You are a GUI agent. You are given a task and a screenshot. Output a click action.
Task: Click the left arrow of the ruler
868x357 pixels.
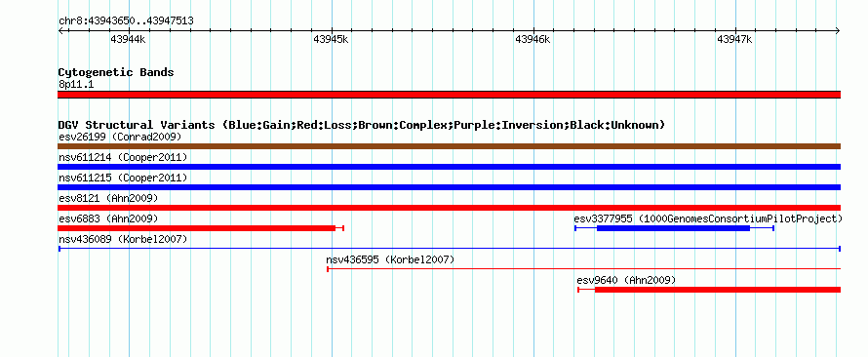(x=60, y=30)
